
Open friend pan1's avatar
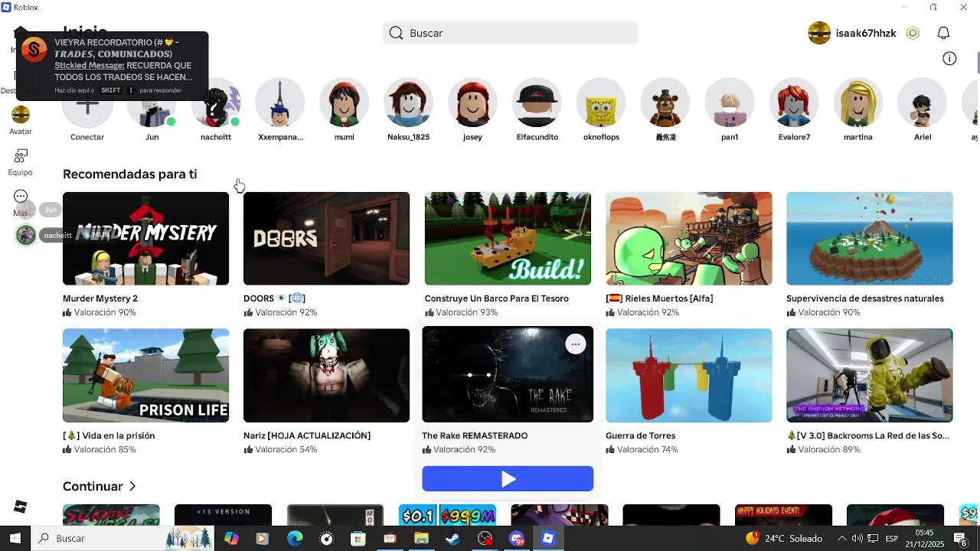coord(730,103)
